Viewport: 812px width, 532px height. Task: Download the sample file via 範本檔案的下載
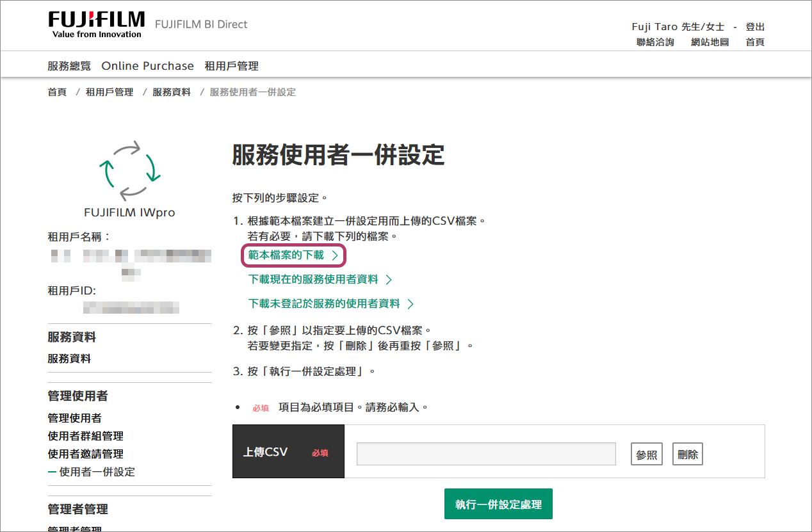point(293,255)
